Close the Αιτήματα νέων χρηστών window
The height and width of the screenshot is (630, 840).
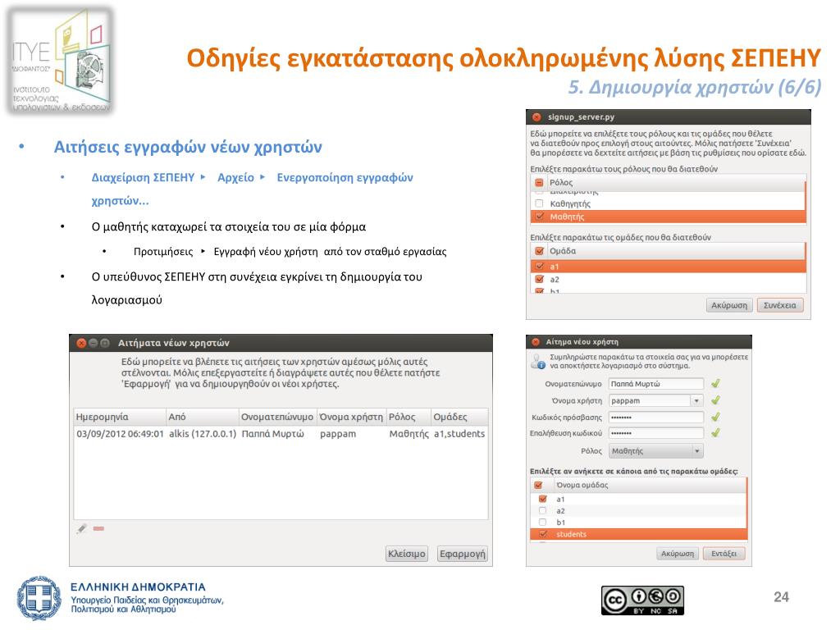click(81, 343)
